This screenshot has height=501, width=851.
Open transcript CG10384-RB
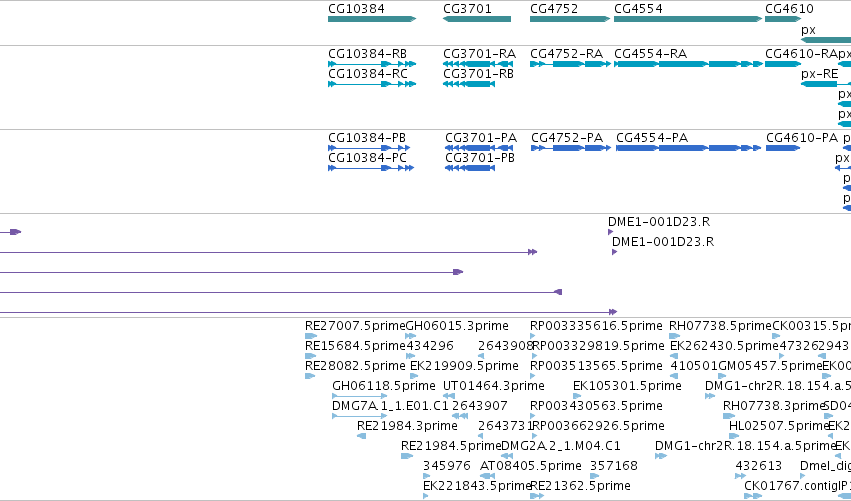pyautogui.click(x=367, y=54)
